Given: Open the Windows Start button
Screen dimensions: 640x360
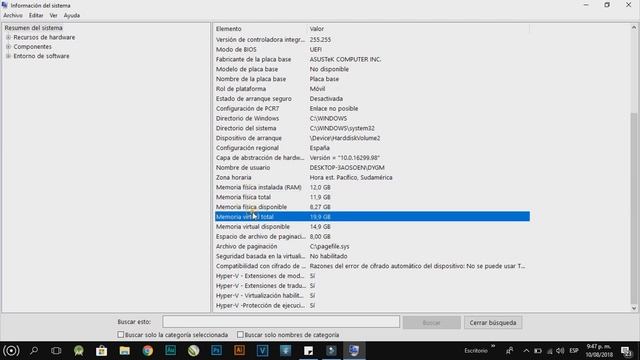Looking at the screenshot, I should click(x=11, y=351).
